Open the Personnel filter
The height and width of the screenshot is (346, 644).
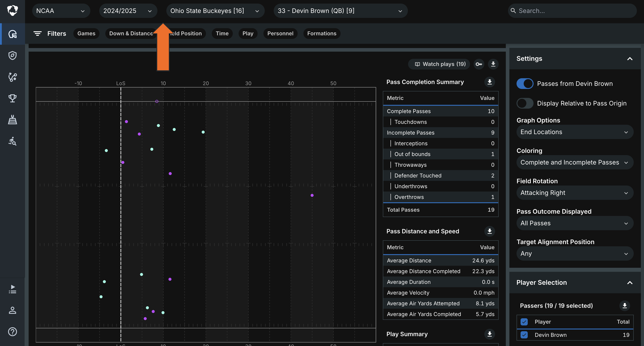click(x=280, y=34)
